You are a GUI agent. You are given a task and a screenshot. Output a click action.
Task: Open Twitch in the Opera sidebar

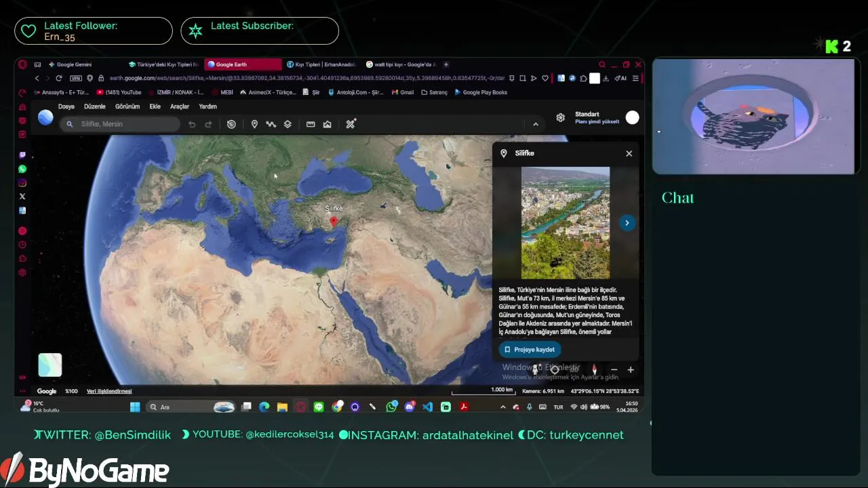22,155
